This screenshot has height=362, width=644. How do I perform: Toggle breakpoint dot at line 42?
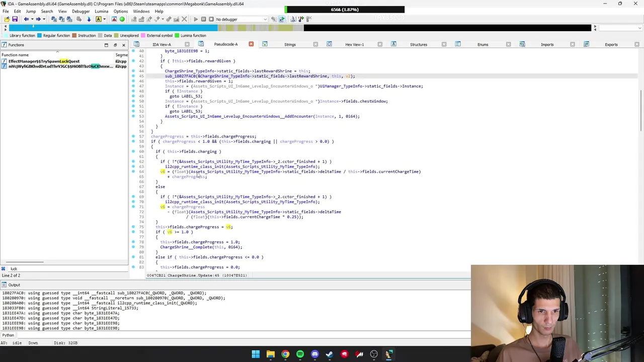133,61
